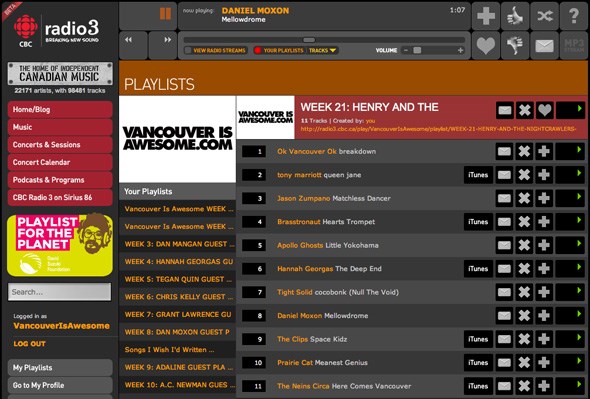Pause the currently playing track

[x=165, y=14]
